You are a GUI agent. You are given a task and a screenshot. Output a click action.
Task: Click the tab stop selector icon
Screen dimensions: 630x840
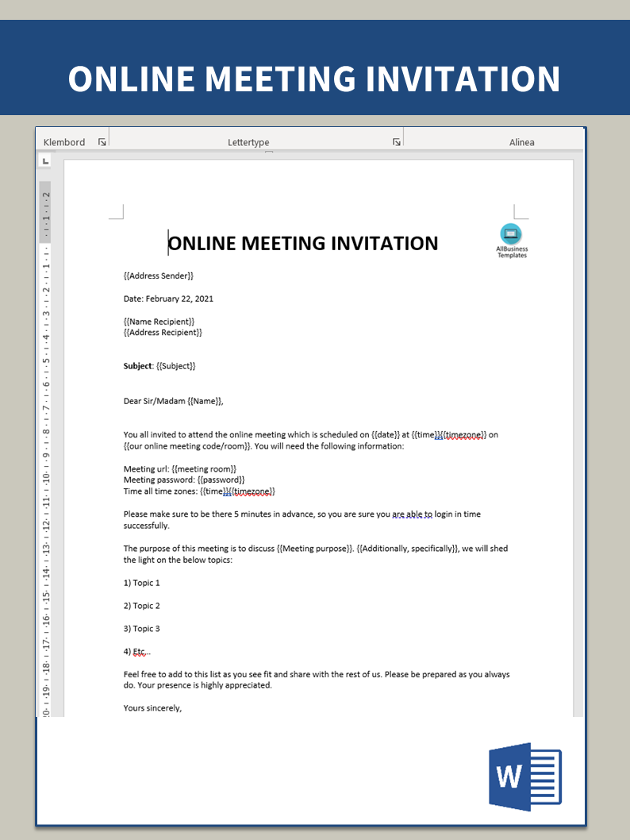pyautogui.click(x=45, y=161)
